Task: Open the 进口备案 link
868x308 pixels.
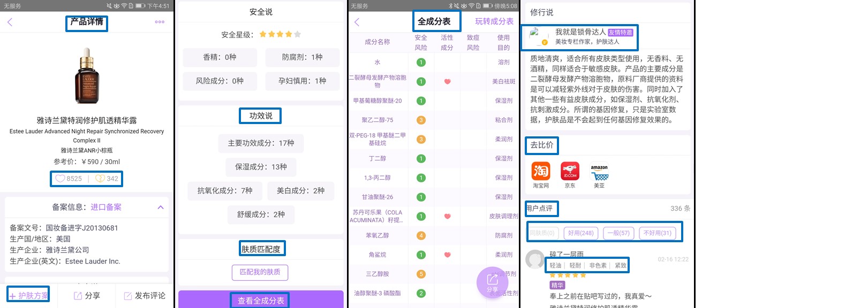Action: coord(106,207)
